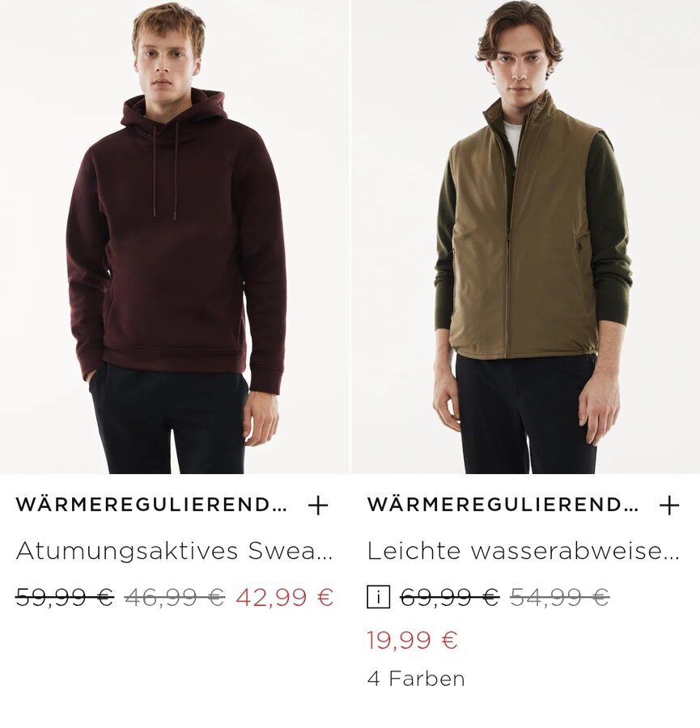Tap the plus icon beside the vest title
Screen dimensions: 700x728
669,505
